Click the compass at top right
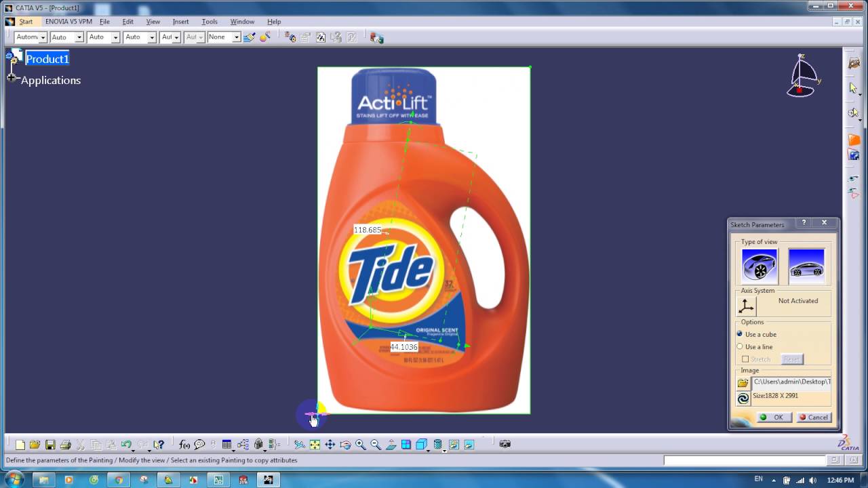 click(x=802, y=76)
